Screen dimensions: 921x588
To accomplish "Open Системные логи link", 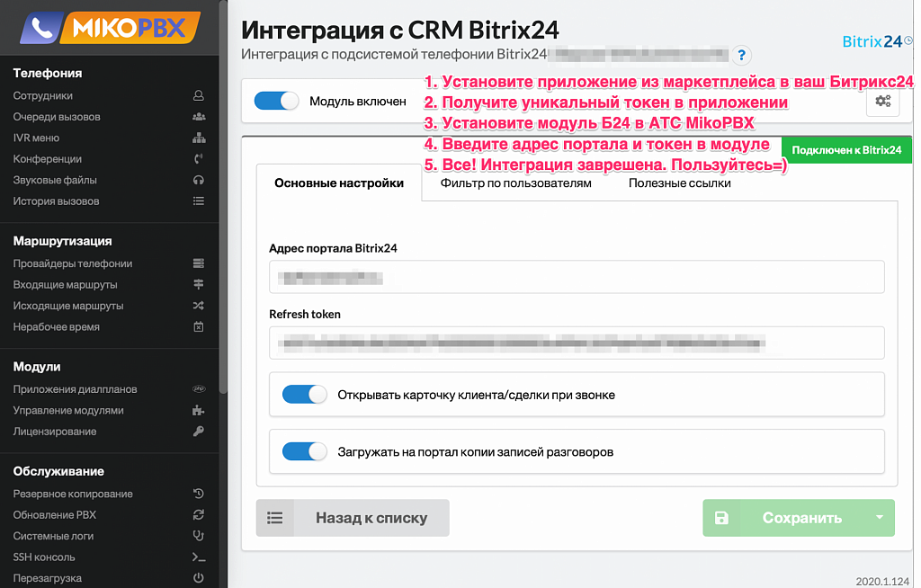I will point(53,536).
